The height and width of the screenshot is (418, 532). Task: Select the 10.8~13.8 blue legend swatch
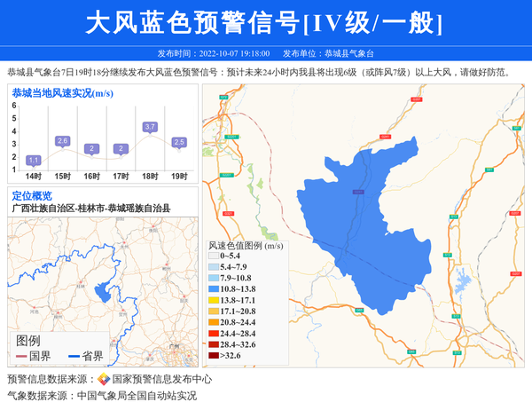pos(214,289)
